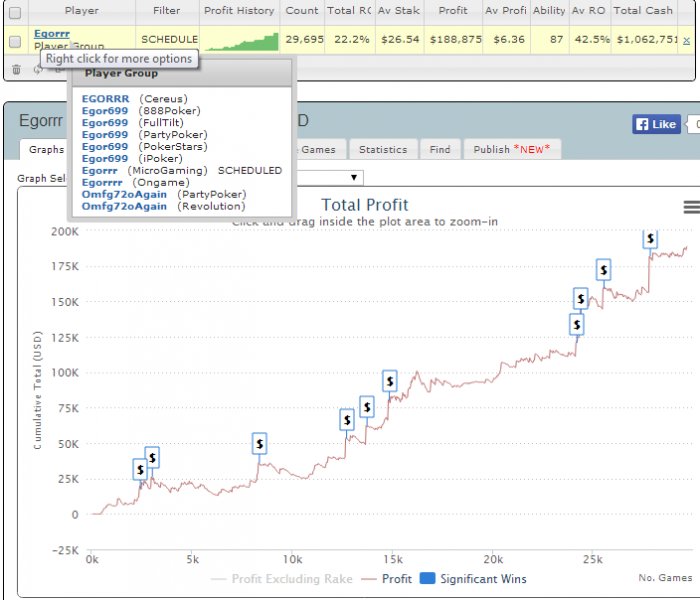
Task: Click the trash delete icon below the table
Action: point(17,70)
